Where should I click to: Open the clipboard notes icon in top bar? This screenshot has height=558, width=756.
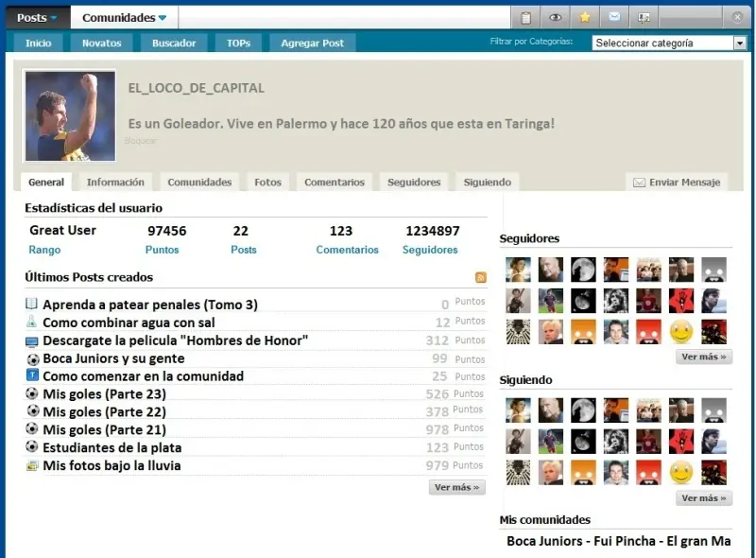[x=525, y=18]
